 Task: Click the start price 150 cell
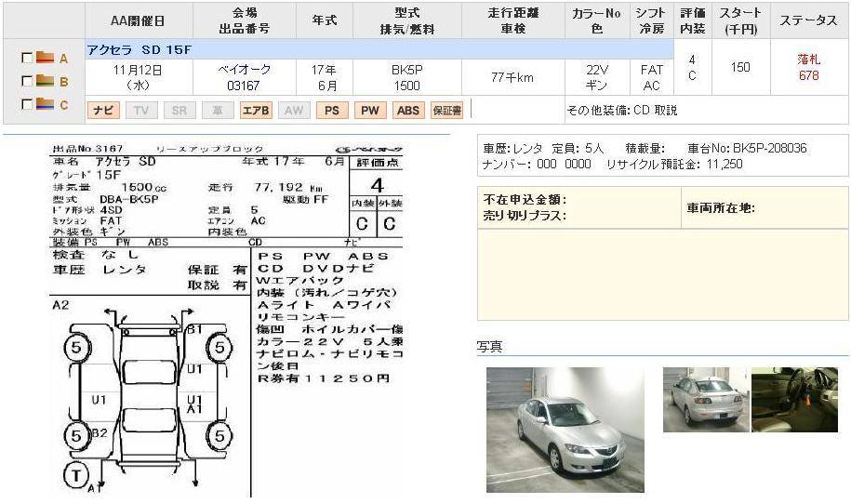(x=741, y=67)
